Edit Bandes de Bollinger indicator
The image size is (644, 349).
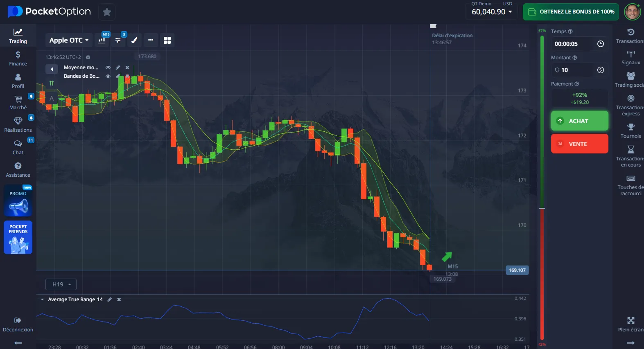pos(118,76)
